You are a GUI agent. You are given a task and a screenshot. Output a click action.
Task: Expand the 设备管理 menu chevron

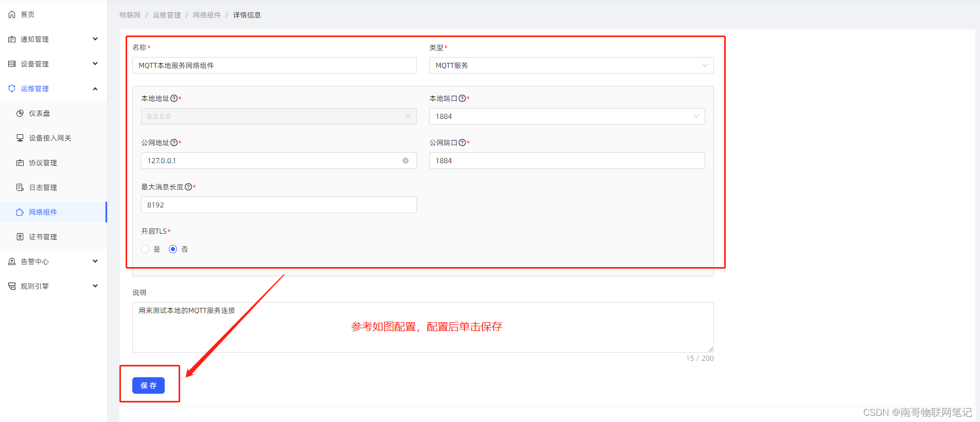pos(95,64)
